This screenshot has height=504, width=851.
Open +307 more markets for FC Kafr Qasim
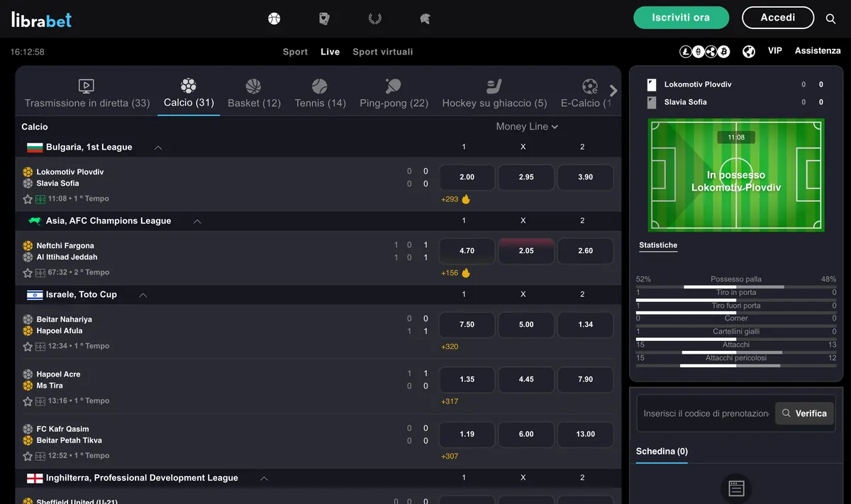(450, 457)
